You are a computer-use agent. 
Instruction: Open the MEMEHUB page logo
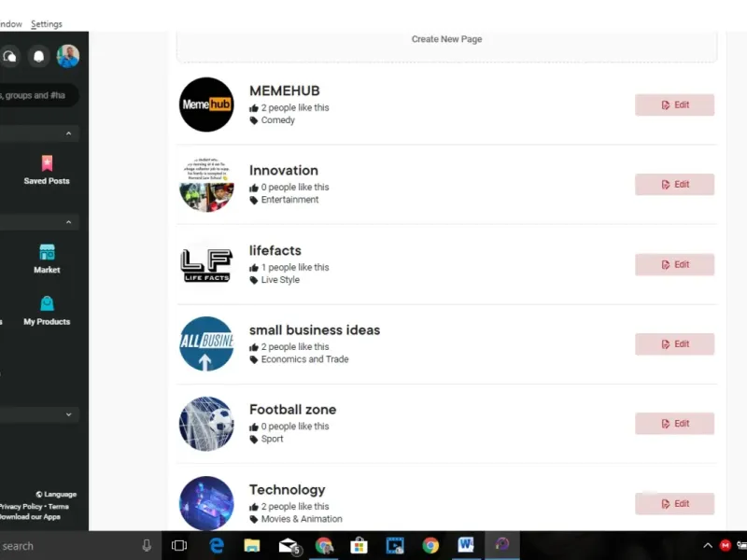coord(206,105)
